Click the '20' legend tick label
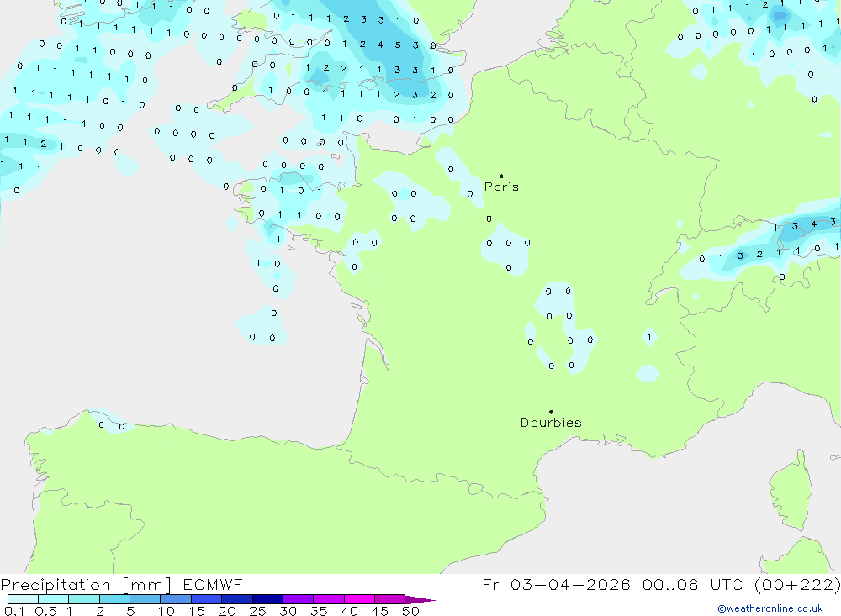The image size is (841, 616). [227, 611]
